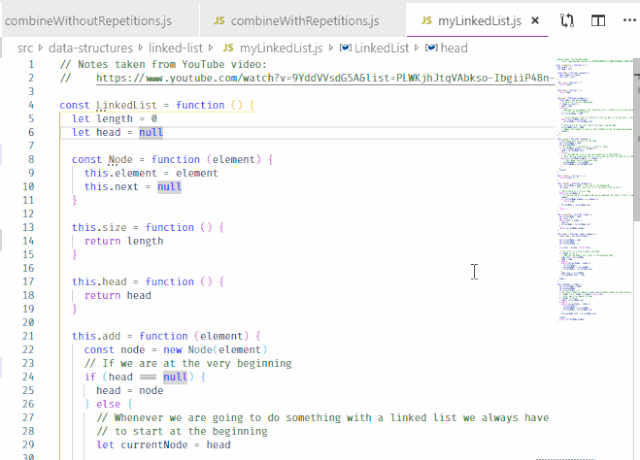The width and height of the screenshot is (640, 460).
Task: Expand breadcrumb arrow after LinkedList symbol
Action: (x=417, y=48)
